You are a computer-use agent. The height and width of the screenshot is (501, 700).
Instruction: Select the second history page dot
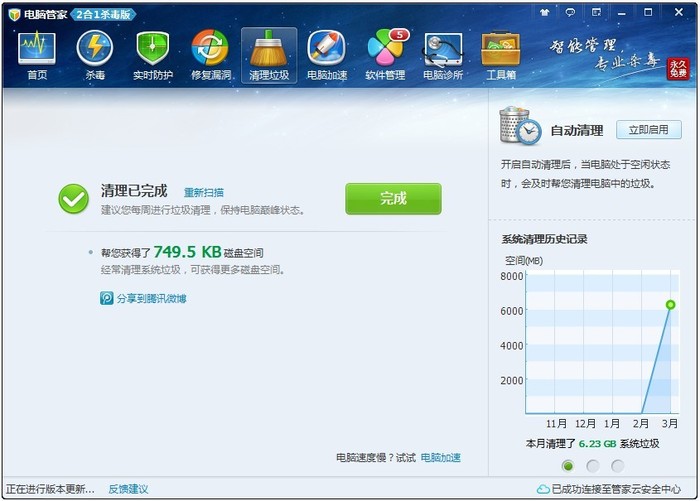(593, 466)
